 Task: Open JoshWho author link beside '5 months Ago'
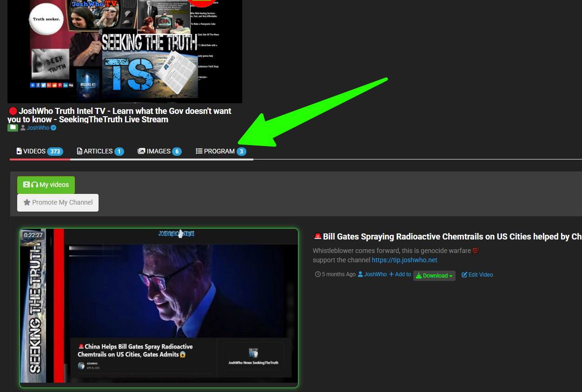pyautogui.click(x=375, y=275)
